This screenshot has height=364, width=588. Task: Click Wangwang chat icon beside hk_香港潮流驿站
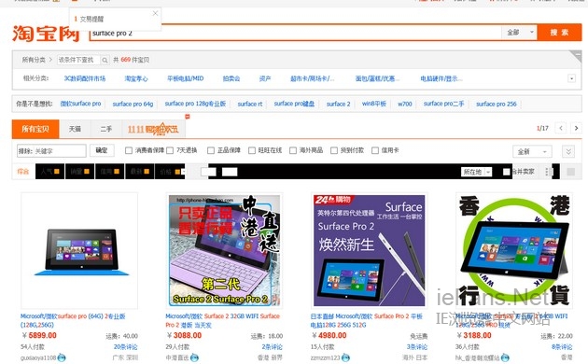coord(505,357)
